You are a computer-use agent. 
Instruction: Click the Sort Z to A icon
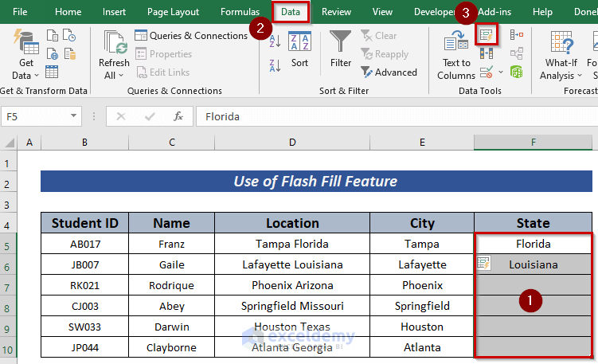coord(276,65)
